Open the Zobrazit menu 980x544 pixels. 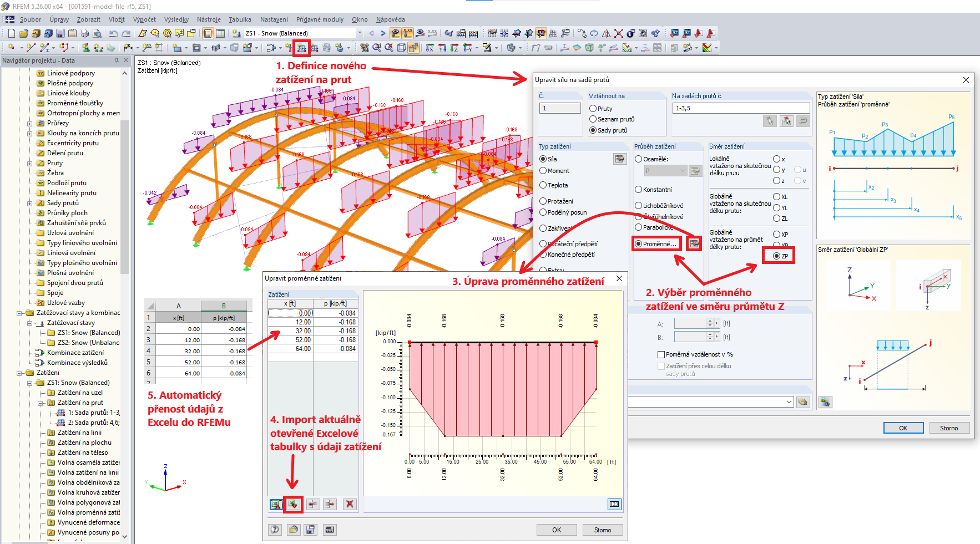tap(89, 19)
